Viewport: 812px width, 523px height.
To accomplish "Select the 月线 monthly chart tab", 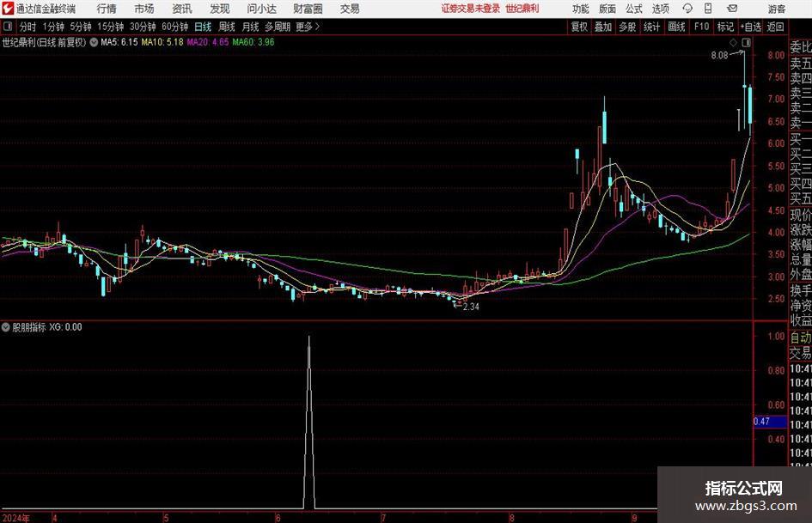I will pos(251,27).
